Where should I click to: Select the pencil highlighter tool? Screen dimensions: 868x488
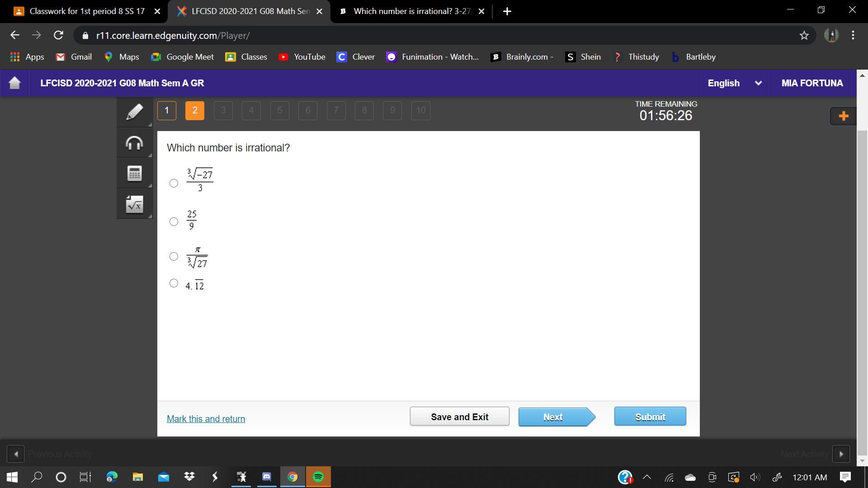(134, 112)
